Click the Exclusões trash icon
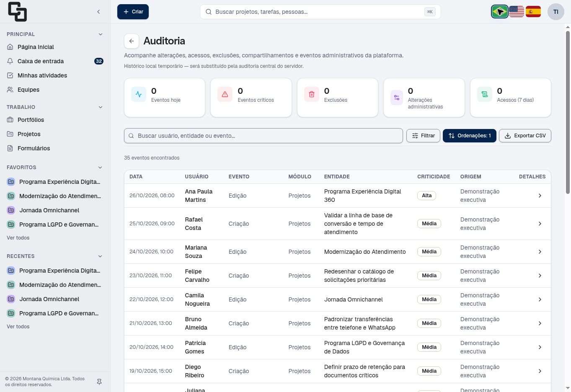Viewport: 571px width, 392px height. pyautogui.click(x=312, y=94)
